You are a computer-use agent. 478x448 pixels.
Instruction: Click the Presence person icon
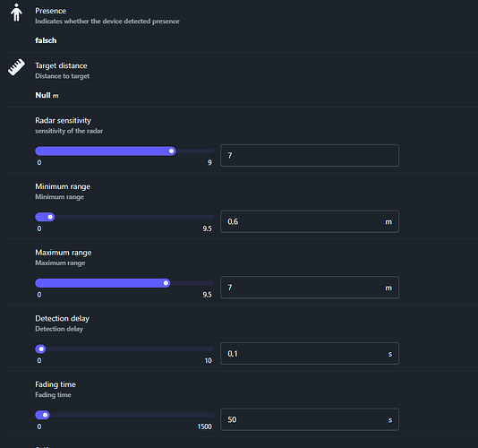point(16,13)
